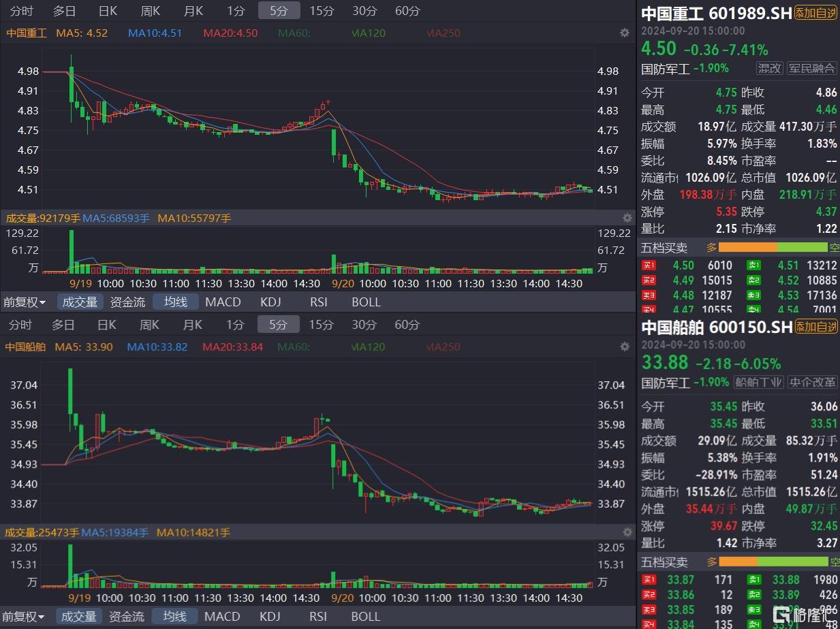840x629 pixels.
Task: Toggle 资金流 indicator under 中国重工 chart
Action: [127, 302]
